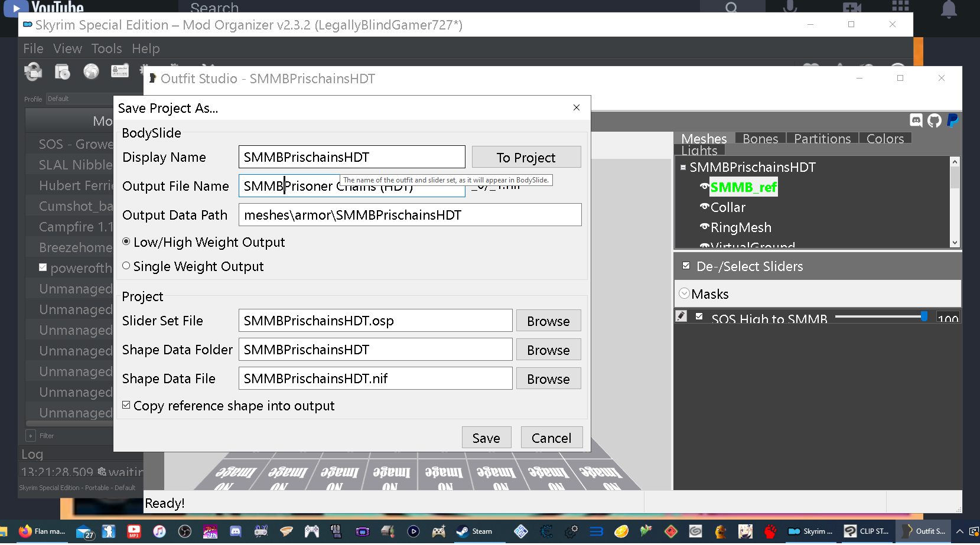980x545 pixels.
Task: Click the edit pencil icon for SOS slider
Action: coord(681,316)
